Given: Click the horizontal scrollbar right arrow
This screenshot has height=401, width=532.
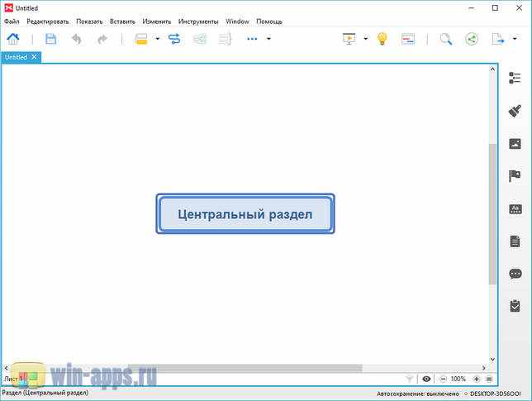Looking at the screenshot, I should pyautogui.click(x=484, y=368).
